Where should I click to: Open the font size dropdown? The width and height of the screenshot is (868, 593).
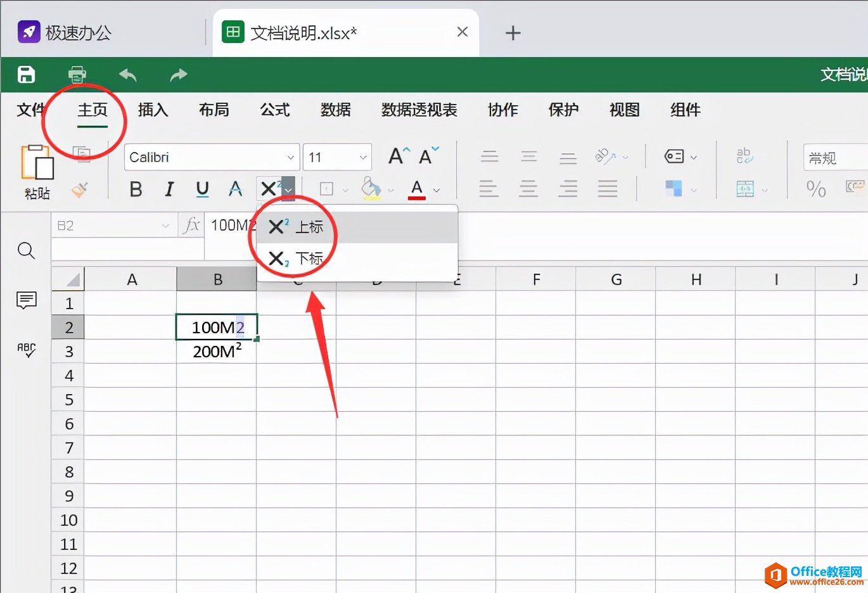coord(362,157)
